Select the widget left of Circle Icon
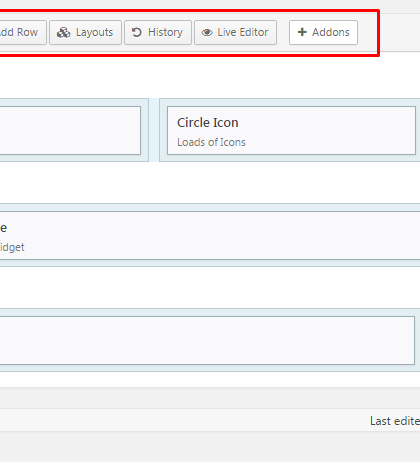 pyautogui.click(x=70, y=130)
